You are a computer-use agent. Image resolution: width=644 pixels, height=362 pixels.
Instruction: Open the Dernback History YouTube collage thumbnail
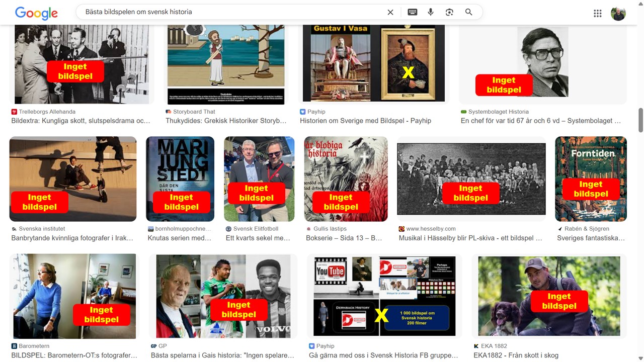(x=384, y=296)
